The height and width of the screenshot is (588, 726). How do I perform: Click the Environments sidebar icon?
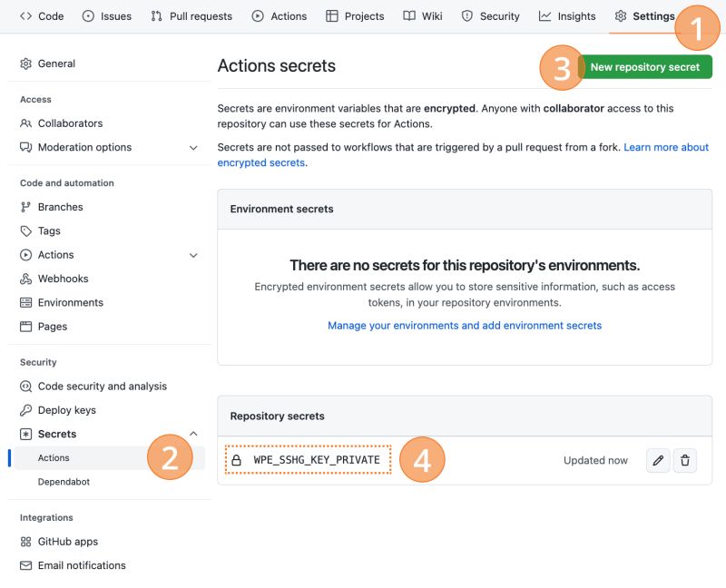25,302
